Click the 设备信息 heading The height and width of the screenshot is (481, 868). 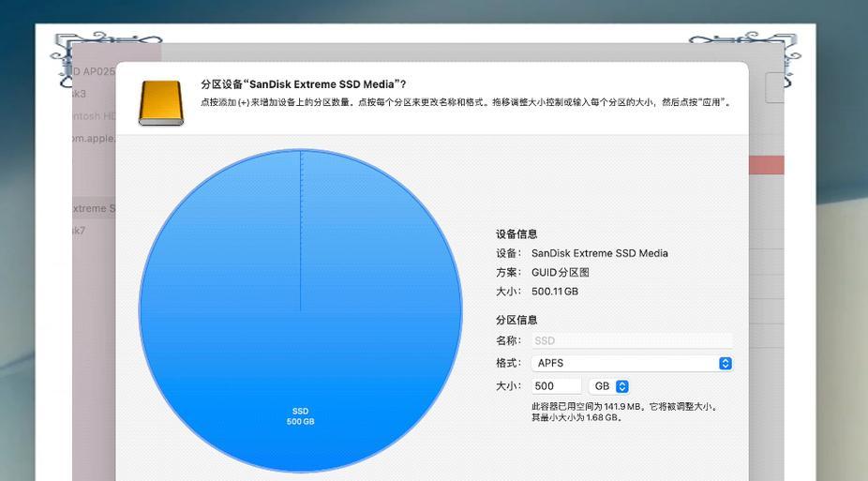pos(516,234)
